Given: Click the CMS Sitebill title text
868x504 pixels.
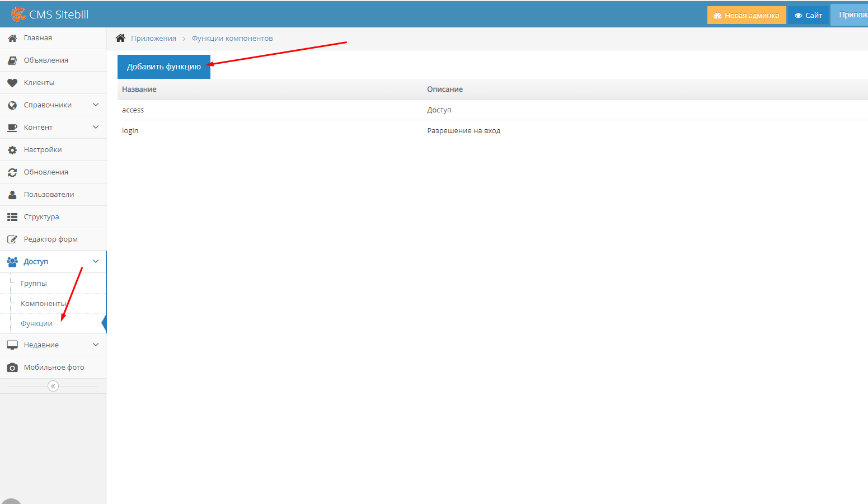Looking at the screenshot, I should click(59, 15).
